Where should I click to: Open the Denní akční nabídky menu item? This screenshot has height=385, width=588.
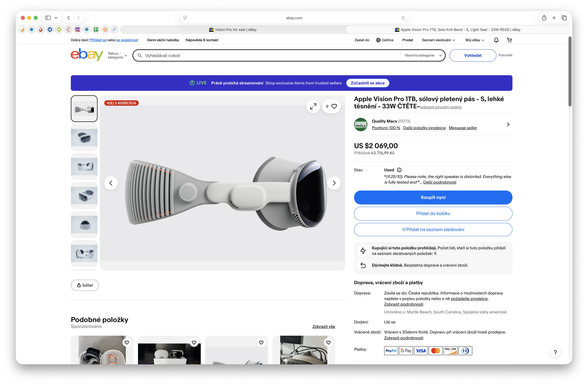click(163, 40)
